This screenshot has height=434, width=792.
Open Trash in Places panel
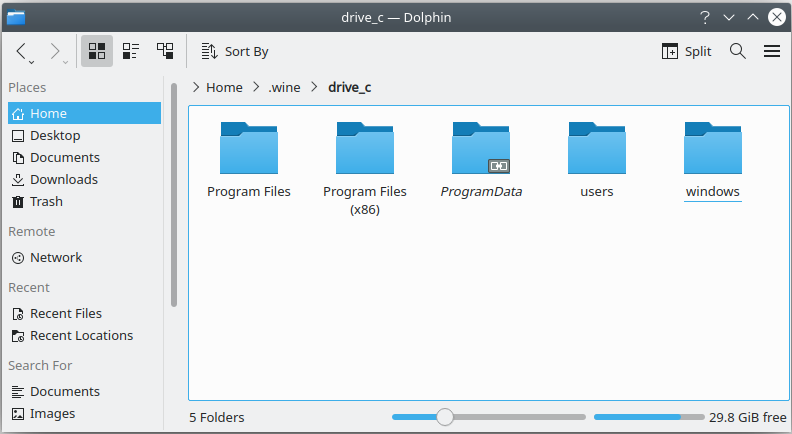(x=84, y=202)
